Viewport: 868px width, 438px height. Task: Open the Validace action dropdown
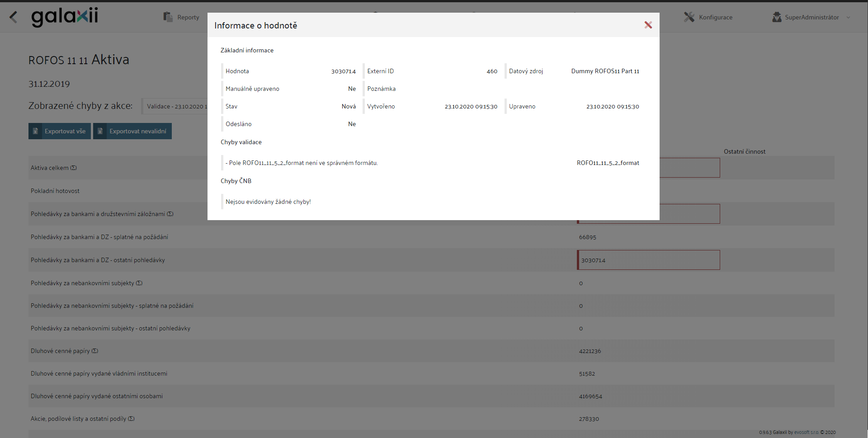(x=175, y=106)
